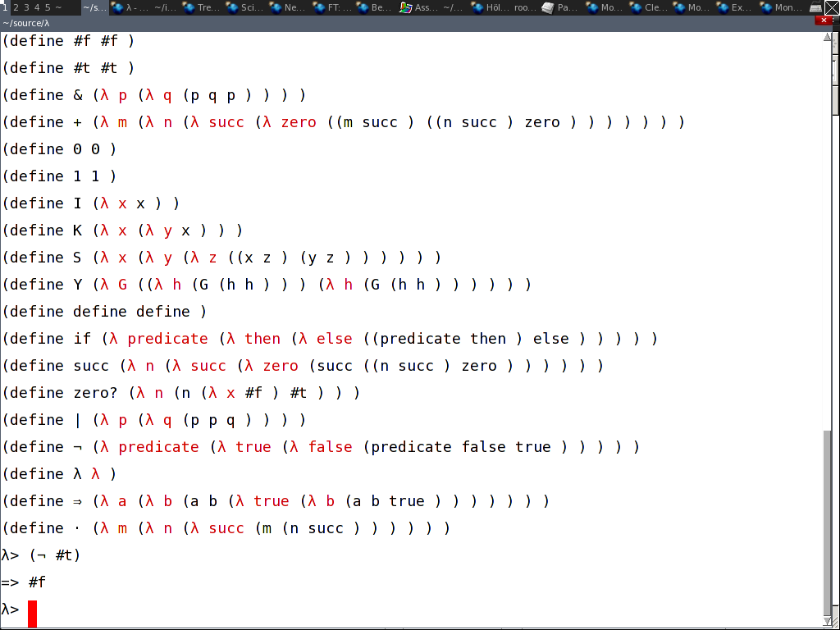Switch to workspace 5 in the pager

tap(48, 7)
